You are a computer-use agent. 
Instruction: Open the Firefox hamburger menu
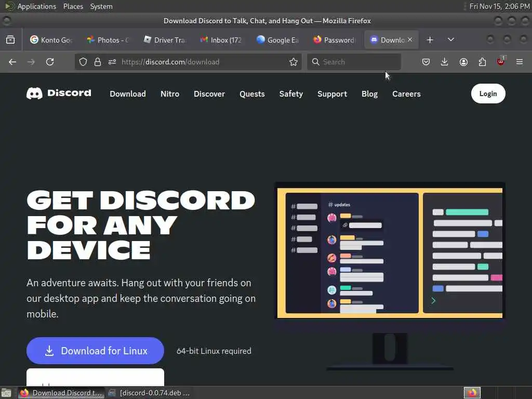click(520, 62)
